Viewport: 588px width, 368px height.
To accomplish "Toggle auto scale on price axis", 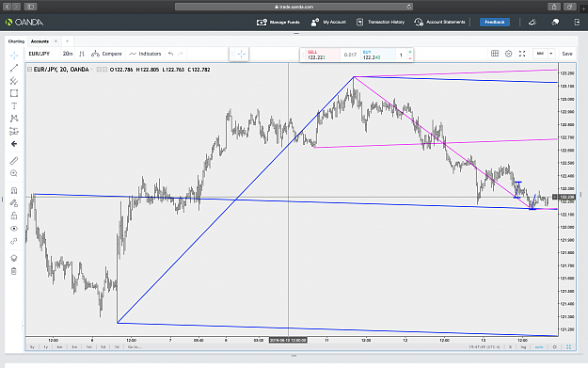I will pyautogui.click(x=539, y=347).
